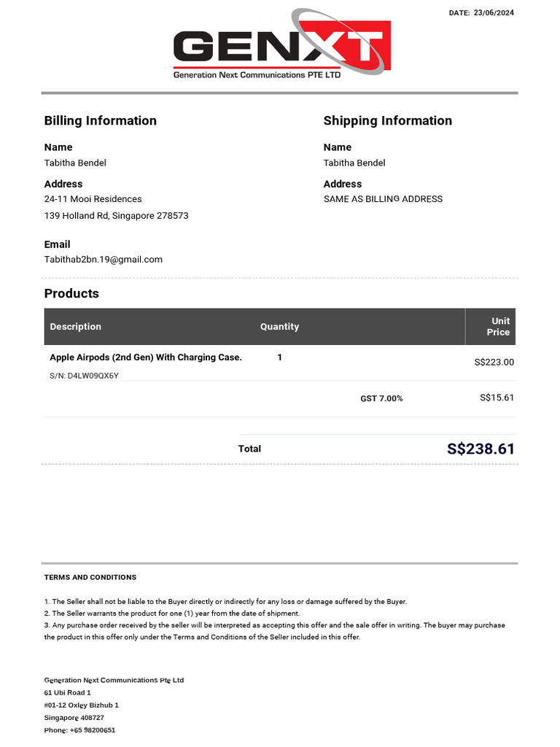Click the TERMS AND CONDITIONS heading
The height and width of the screenshot is (747, 560).
click(x=90, y=577)
